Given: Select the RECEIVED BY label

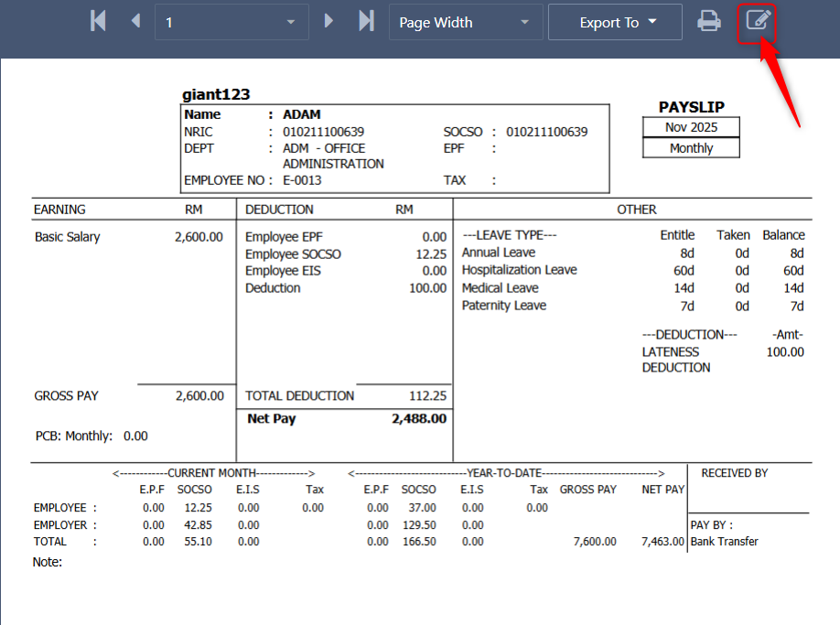Looking at the screenshot, I should click(x=735, y=473).
